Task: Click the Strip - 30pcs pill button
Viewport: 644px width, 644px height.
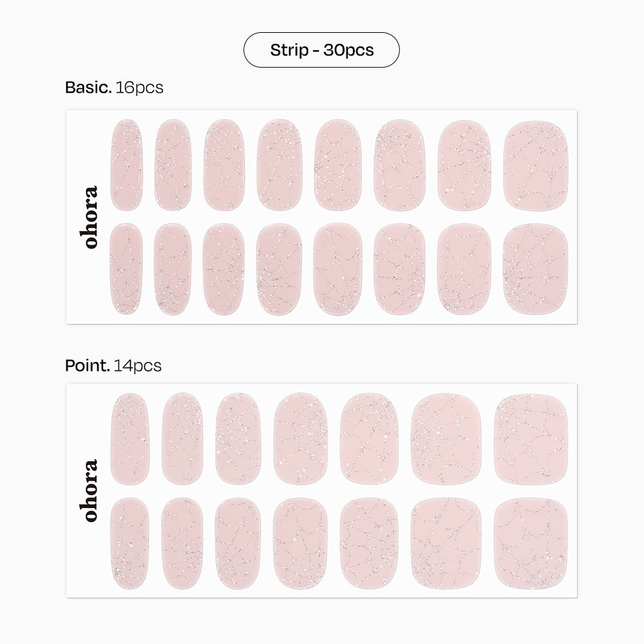Action: [x=321, y=50]
